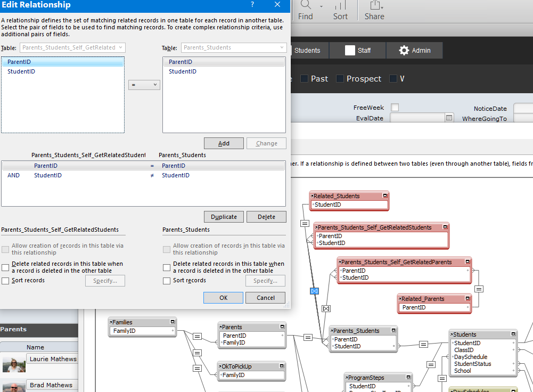Click the Duplicate button
This screenshot has width=533, height=392.
(224, 217)
